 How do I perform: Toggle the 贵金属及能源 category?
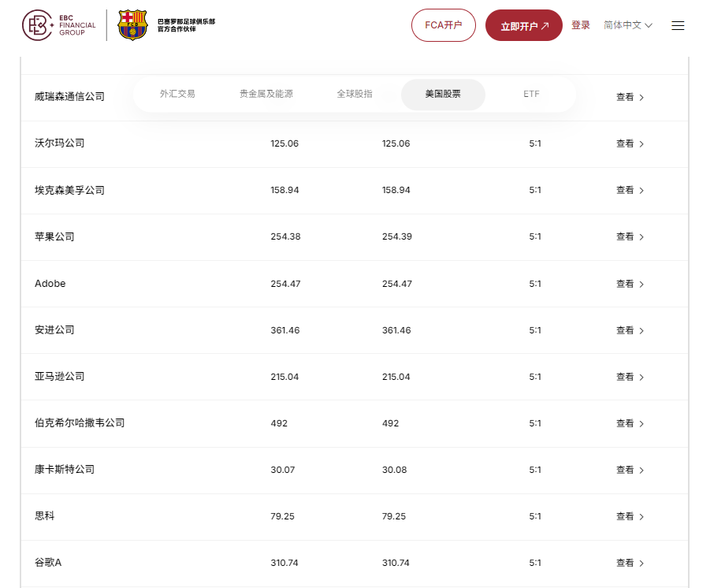click(266, 94)
